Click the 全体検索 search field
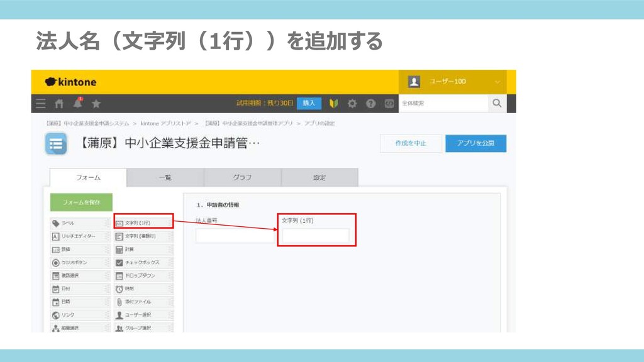This screenshot has width=644, height=362. (x=443, y=104)
